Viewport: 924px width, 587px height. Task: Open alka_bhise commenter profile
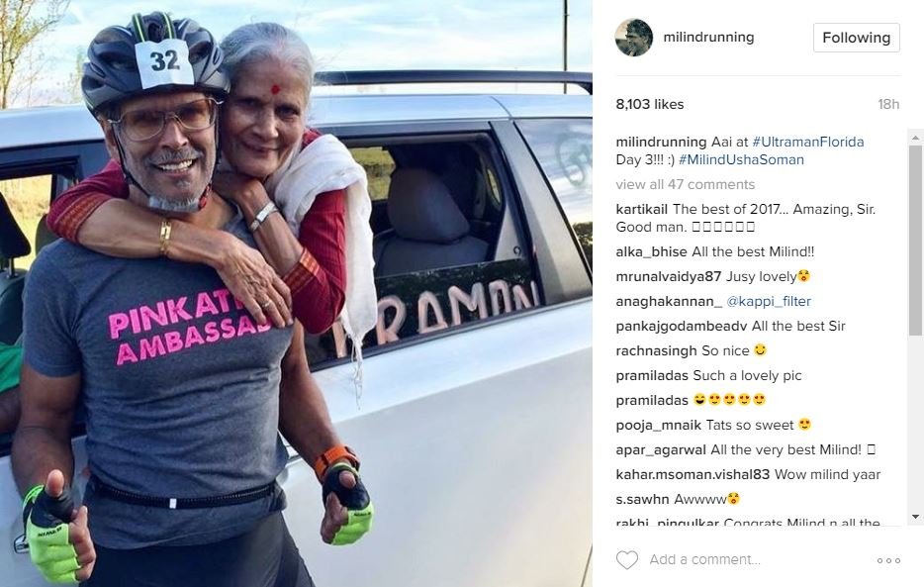(651, 252)
